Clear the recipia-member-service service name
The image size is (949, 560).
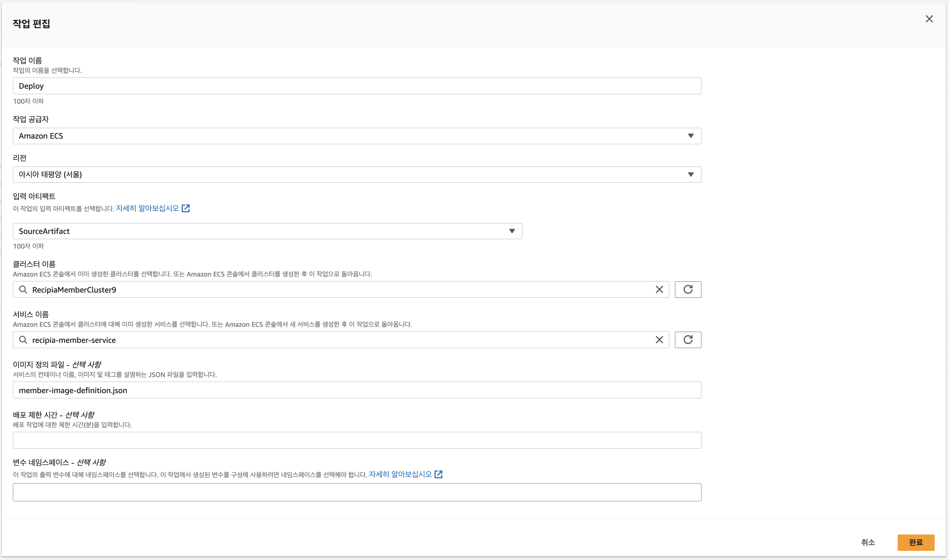tap(659, 340)
